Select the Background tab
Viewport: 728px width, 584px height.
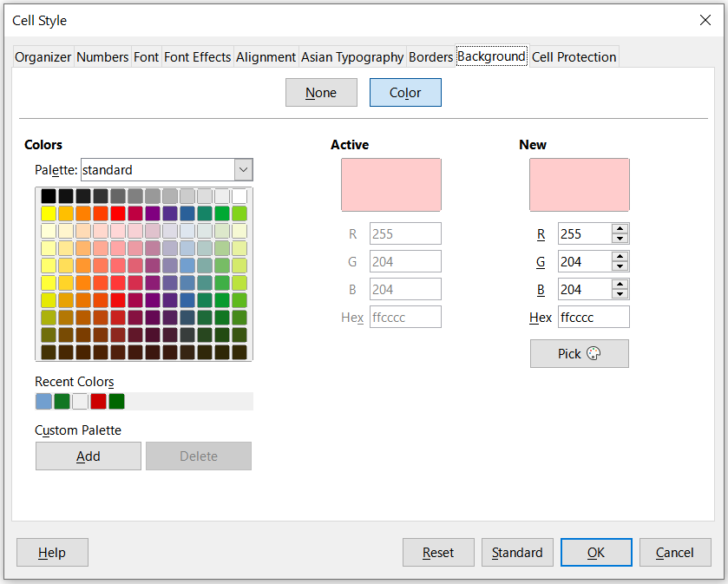click(492, 56)
